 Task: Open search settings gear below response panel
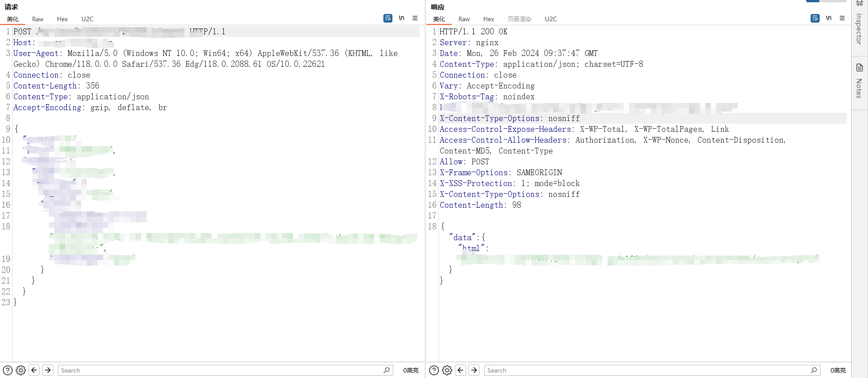[447, 370]
